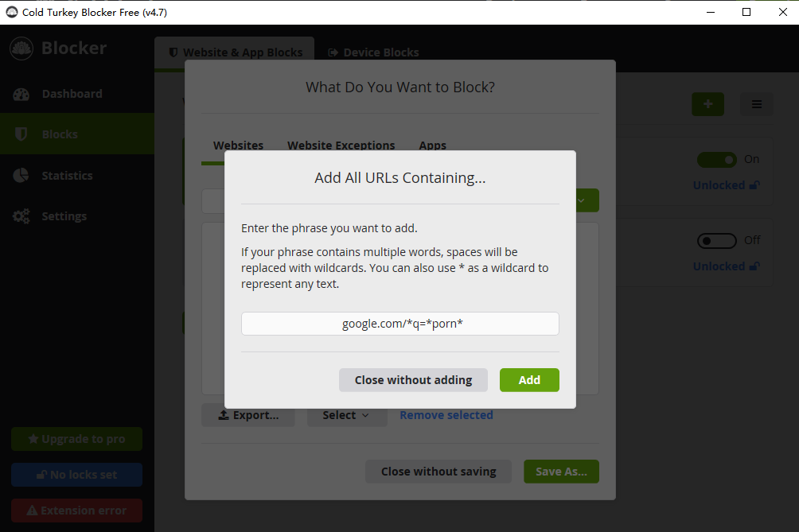Select the Blocks shield icon

click(21, 134)
